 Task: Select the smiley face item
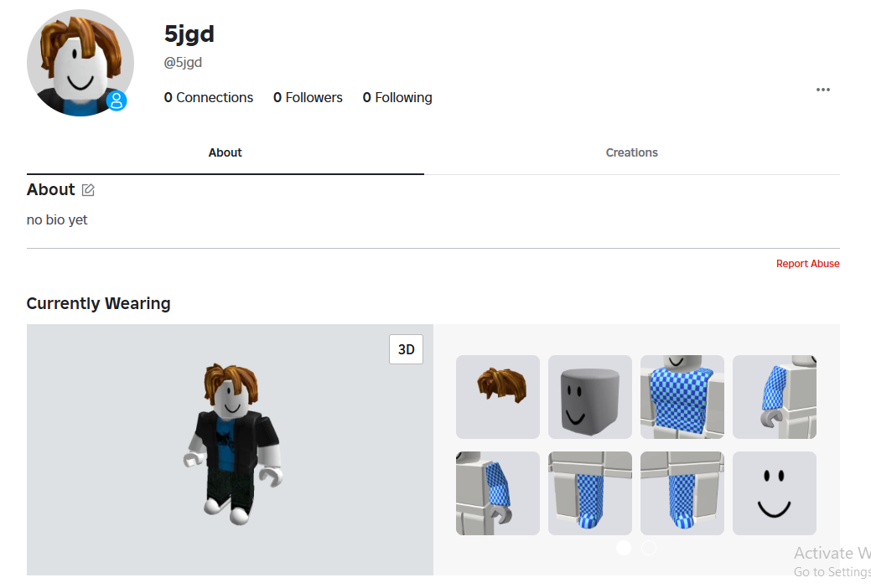tap(775, 493)
